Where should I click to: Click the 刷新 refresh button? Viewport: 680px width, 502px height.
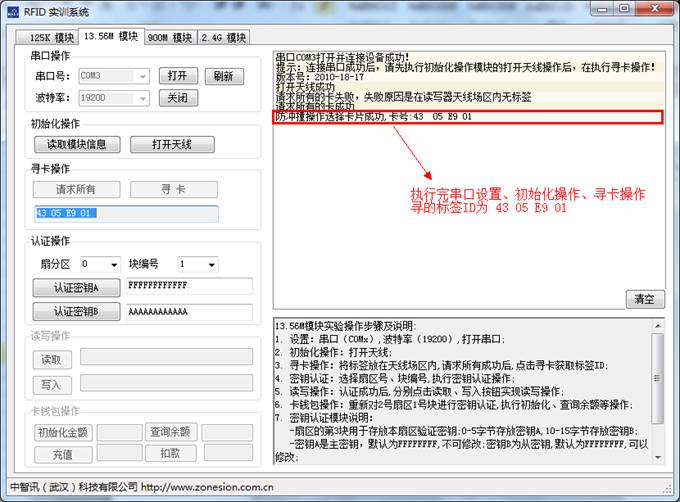[223, 76]
